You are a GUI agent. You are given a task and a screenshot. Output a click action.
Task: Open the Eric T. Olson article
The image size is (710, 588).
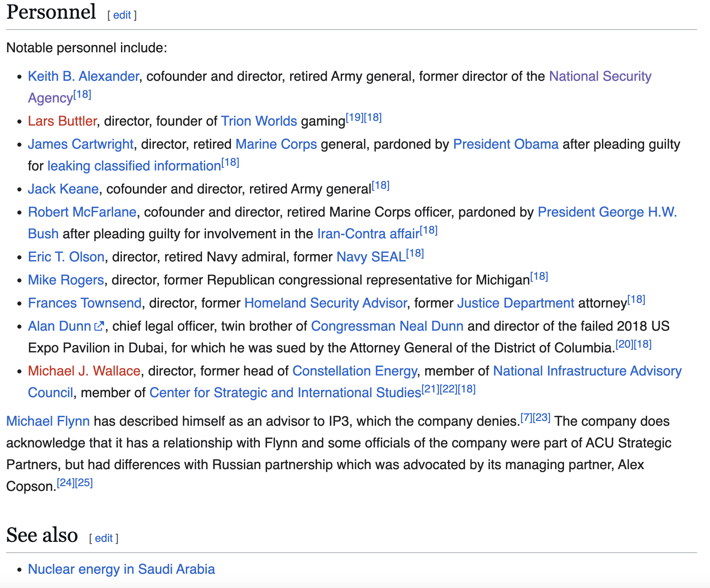(66, 257)
